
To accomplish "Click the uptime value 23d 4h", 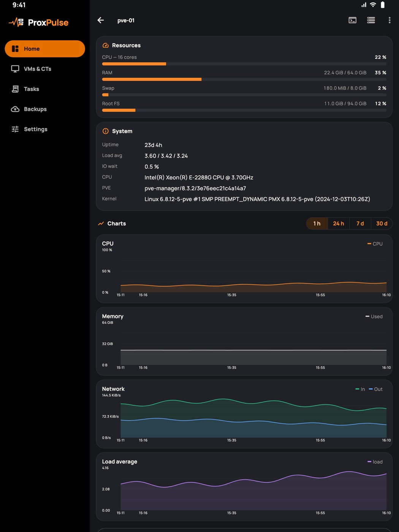I will point(153,145).
